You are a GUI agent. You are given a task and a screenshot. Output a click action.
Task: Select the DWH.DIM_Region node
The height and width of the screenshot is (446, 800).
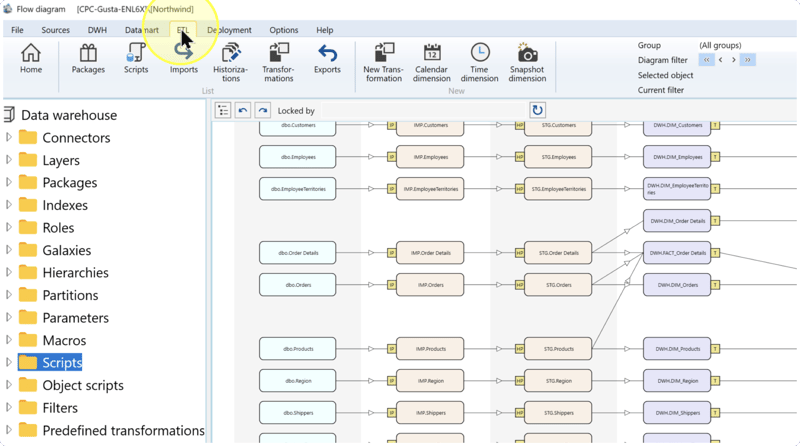tap(677, 381)
